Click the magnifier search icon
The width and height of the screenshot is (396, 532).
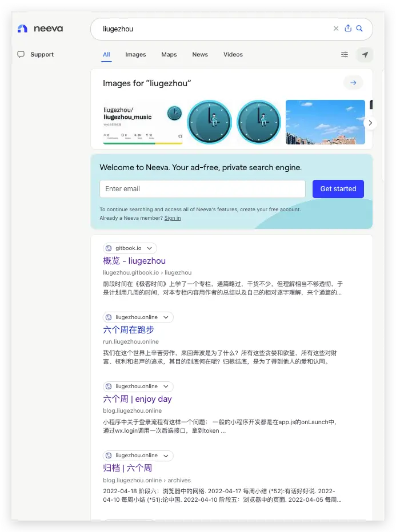pos(359,29)
